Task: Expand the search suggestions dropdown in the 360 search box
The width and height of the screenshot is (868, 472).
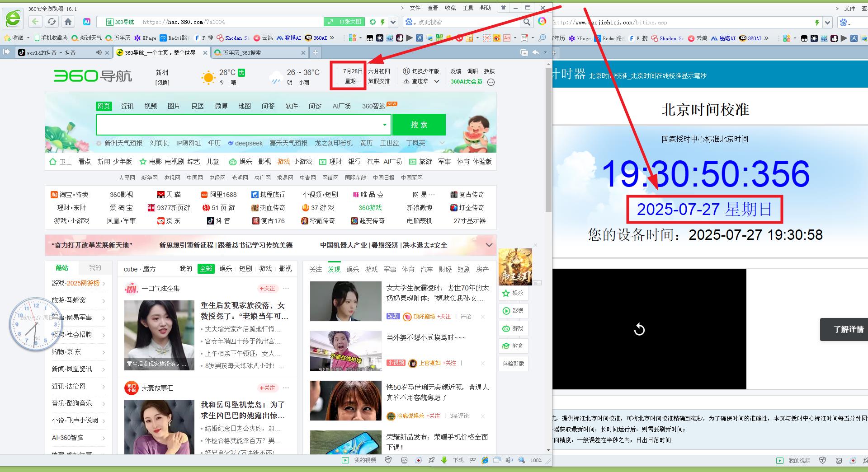Action: pos(384,125)
